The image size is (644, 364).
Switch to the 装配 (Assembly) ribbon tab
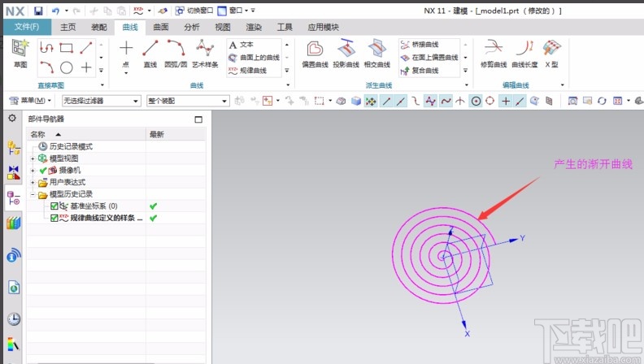99,27
